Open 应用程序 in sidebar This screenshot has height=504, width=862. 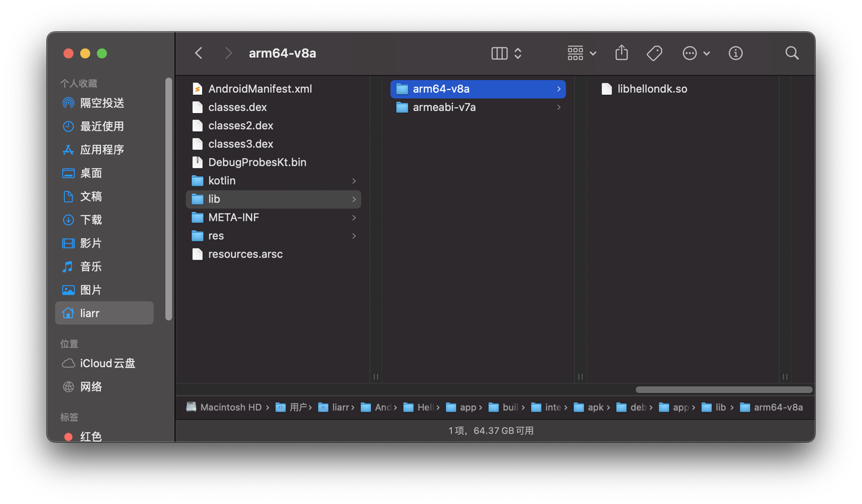[x=104, y=149]
